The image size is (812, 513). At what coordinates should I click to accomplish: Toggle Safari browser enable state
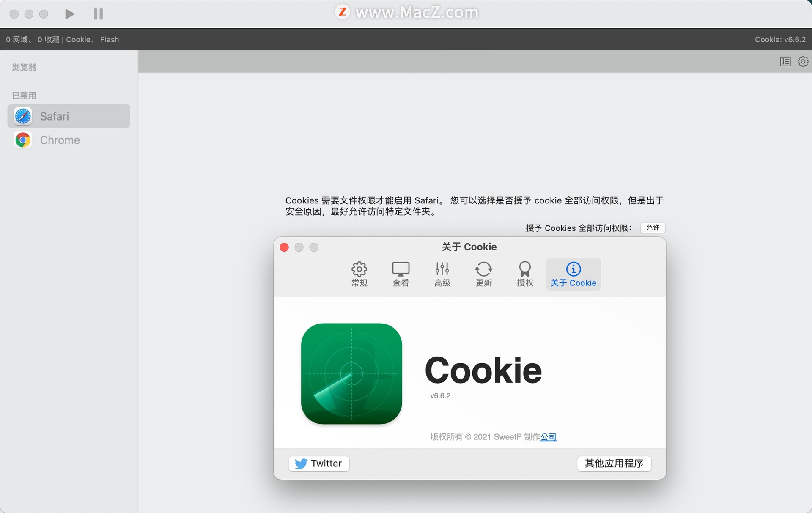click(68, 116)
